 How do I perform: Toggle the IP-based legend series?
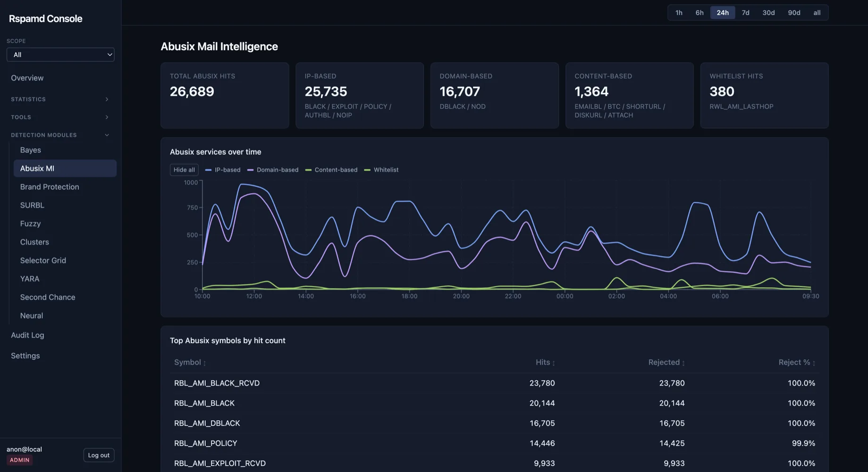[x=223, y=170]
